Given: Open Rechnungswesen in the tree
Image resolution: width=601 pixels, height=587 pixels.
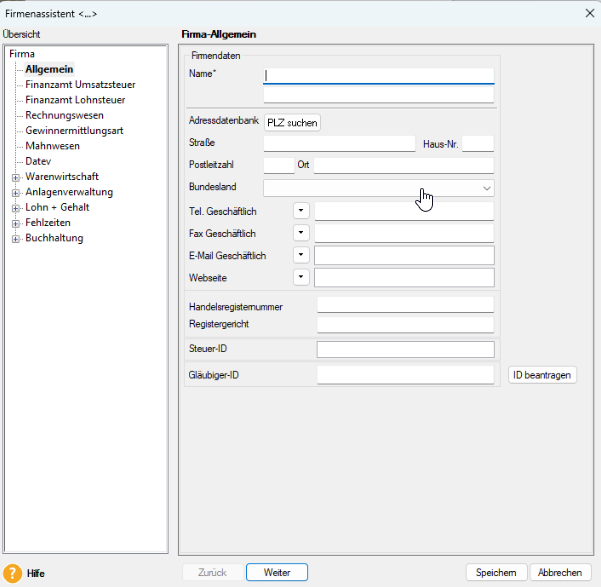Looking at the screenshot, I should (x=64, y=115).
